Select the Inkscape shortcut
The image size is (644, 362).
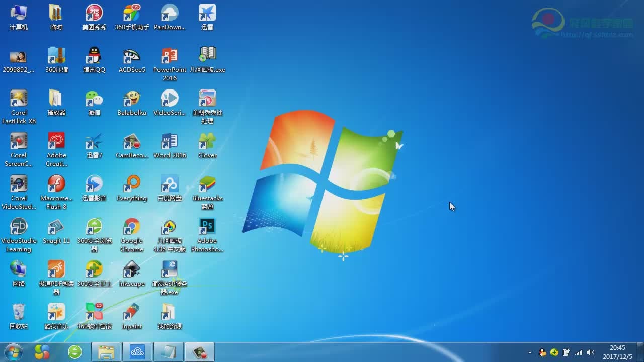132,274
